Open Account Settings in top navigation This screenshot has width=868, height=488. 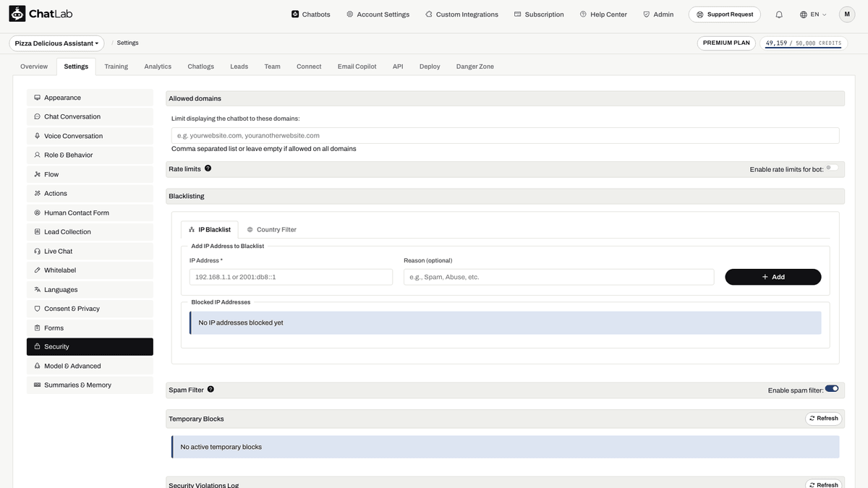tap(378, 14)
